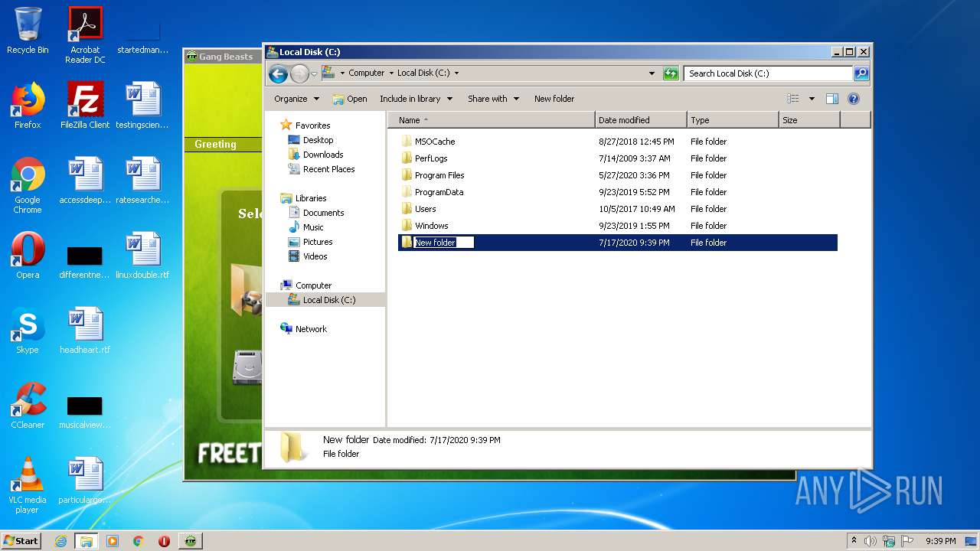Open the headheart.rtf desktop file
980x551 pixels.
[85, 331]
